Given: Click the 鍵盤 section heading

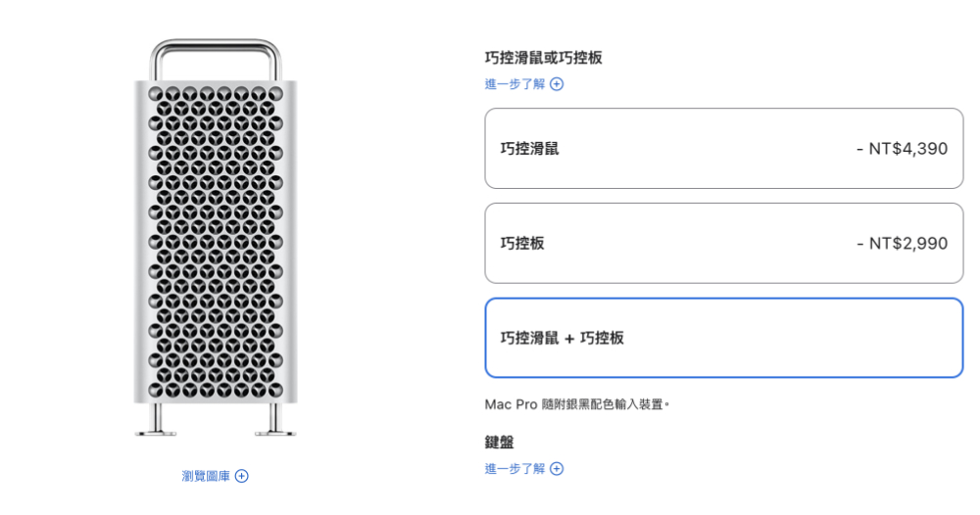Looking at the screenshot, I should [499, 443].
